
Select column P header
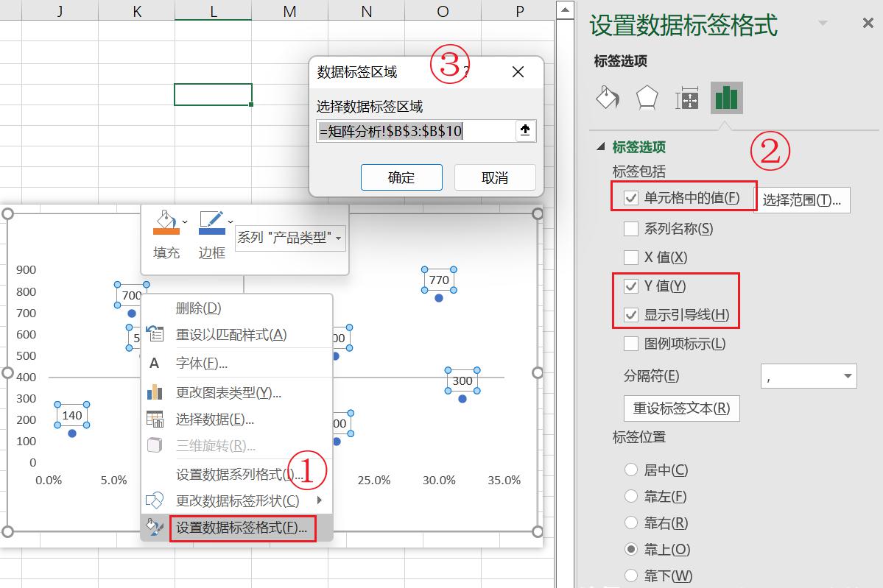click(519, 11)
